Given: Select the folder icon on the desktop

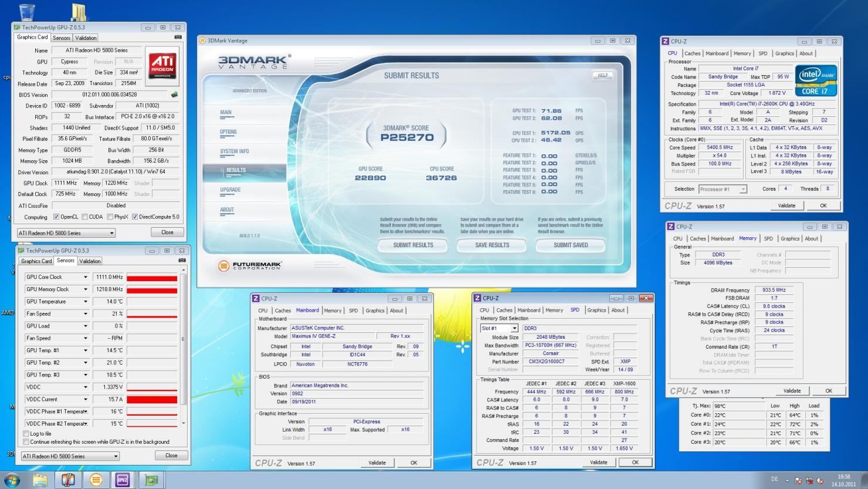Looking at the screenshot, I should pyautogui.click(x=78, y=12).
